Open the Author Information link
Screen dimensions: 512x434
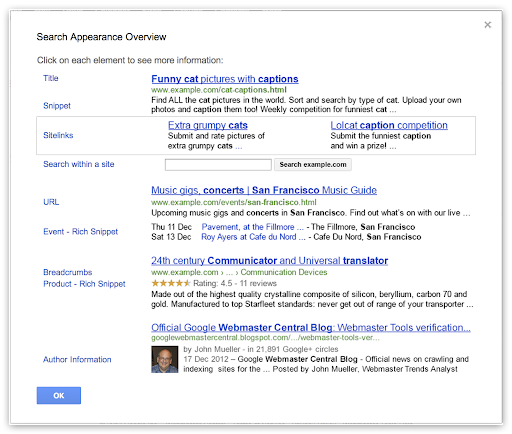(x=77, y=359)
